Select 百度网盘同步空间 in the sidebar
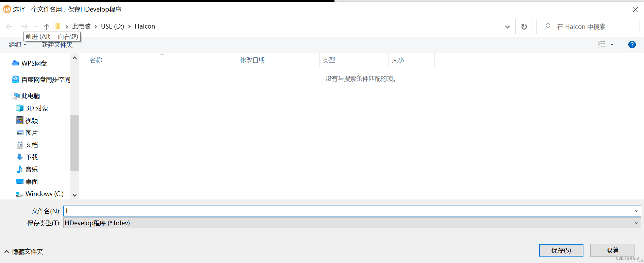 (41, 80)
